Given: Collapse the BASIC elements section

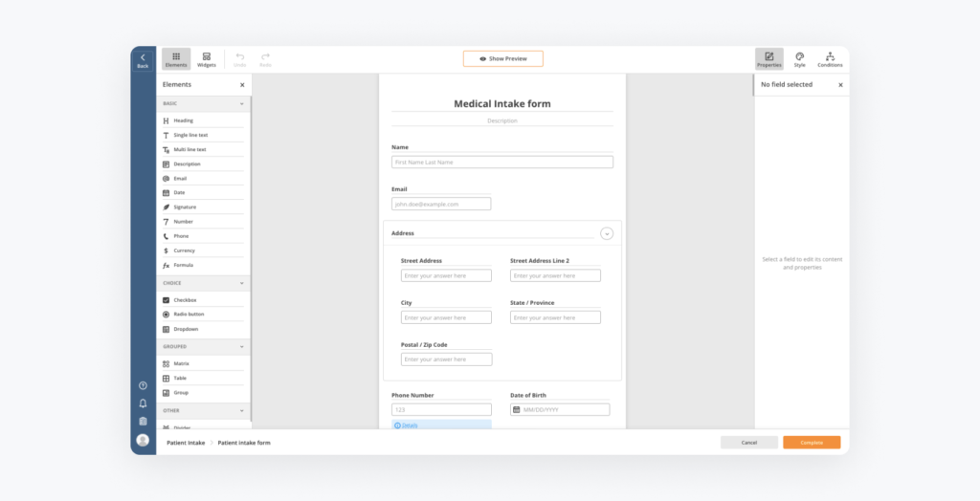Looking at the screenshot, I should [241, 103].
